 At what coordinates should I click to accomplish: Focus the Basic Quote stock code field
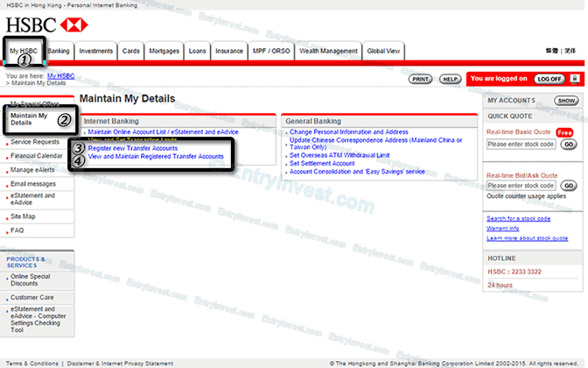521,145
